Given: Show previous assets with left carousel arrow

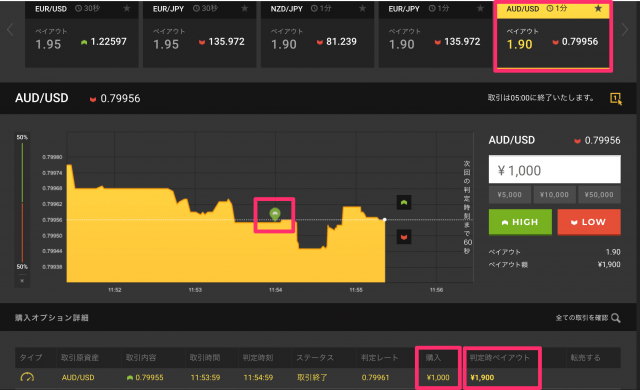Looking at the screenshot, I should [x=10, y=30].
